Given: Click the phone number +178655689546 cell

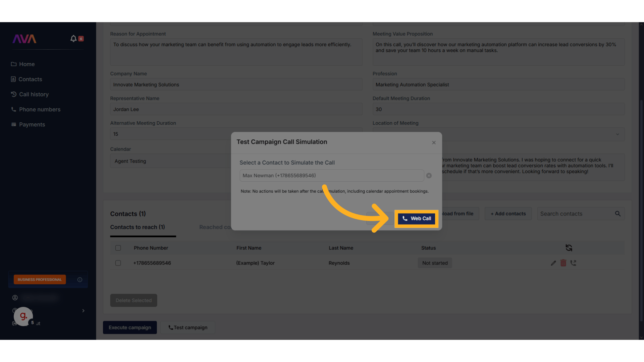Looking at the screenshot, I should coord(152,263).
